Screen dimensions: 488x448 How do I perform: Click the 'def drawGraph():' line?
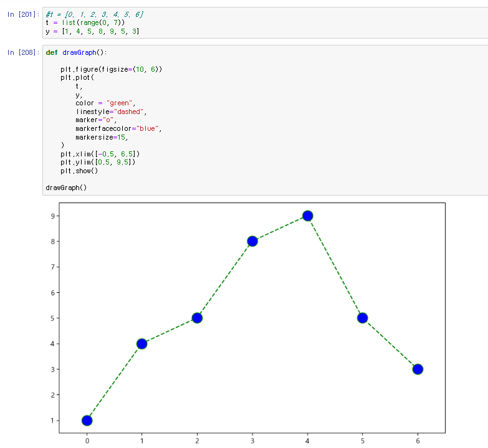[76, 52]
